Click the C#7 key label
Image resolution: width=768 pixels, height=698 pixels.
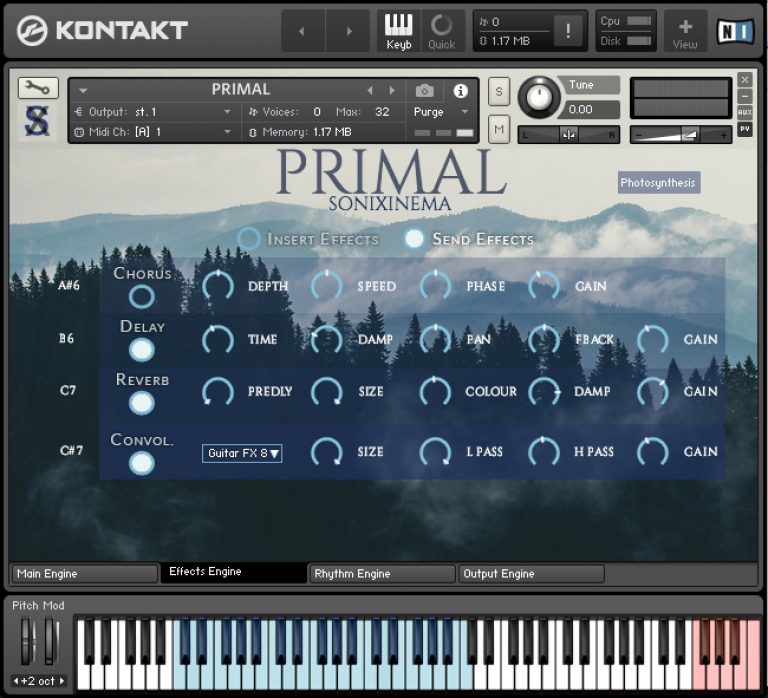[x=72, y=450]
